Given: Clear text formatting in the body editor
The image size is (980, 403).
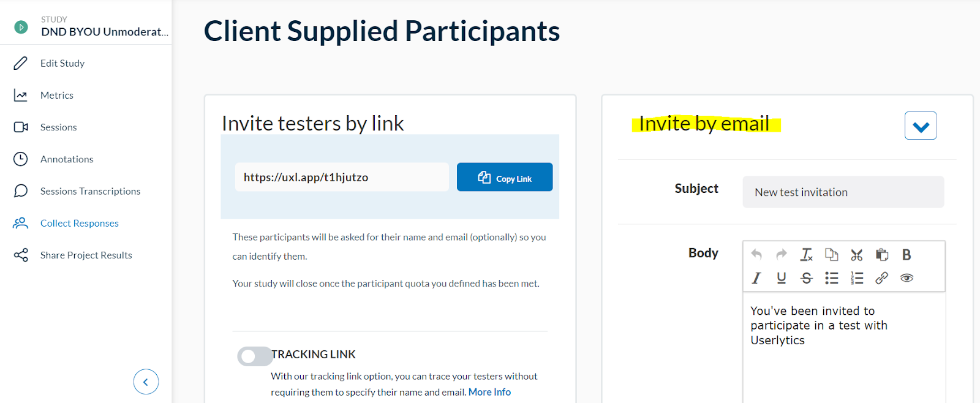Looking at the screenshot, I should point(806,254).
